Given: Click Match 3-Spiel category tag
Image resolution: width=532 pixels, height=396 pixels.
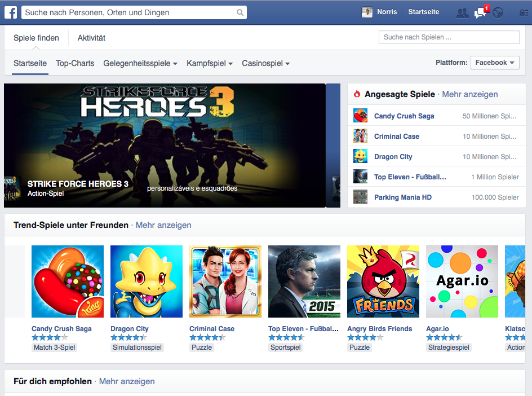Looking at the screenshot, I should [54, 347].
